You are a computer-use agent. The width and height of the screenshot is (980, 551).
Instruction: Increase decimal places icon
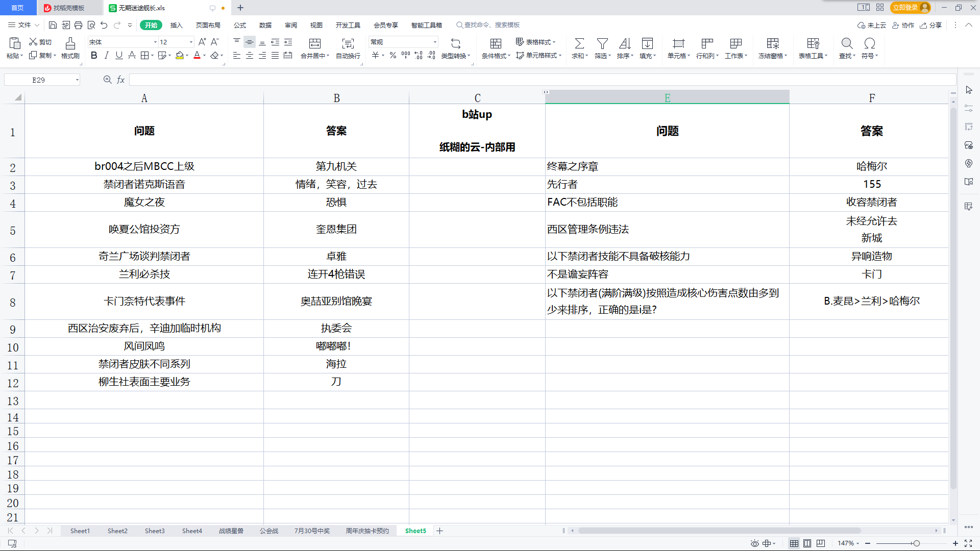419,55
